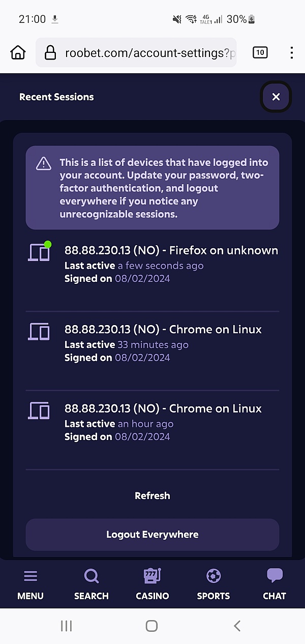305x644 pixels.
Task: Open the browser tab switcher showing 10
Action: [x=260, y=52]
